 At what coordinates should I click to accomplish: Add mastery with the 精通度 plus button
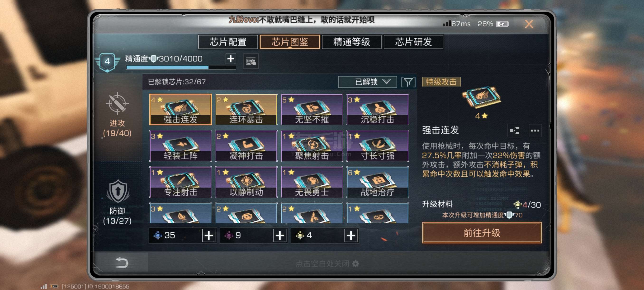coord(231,59)
